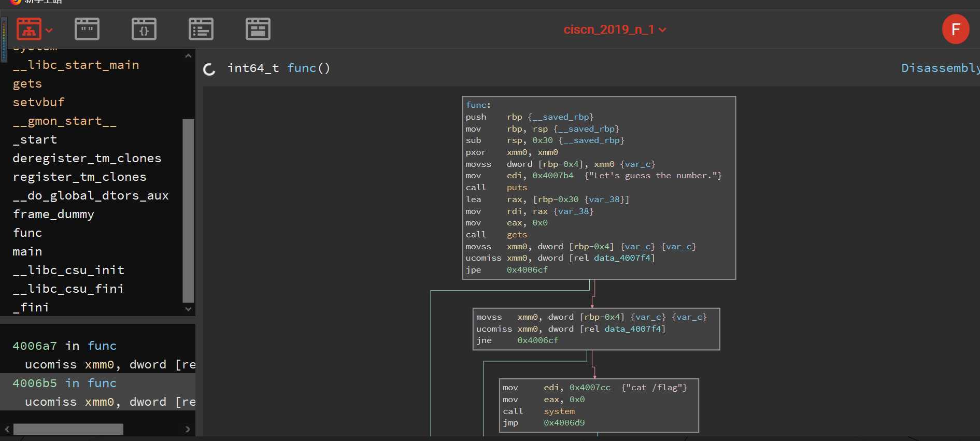The width and height of the screenshot is (980, 441).
Task: Open cross reference 4006b5 in func
Action: point(64,383)
